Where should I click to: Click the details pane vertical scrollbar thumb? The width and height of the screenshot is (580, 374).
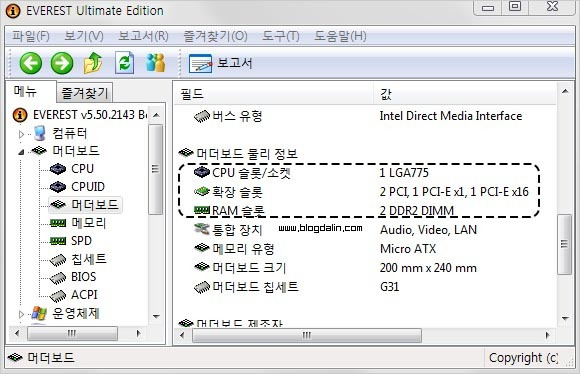(564, 244)
